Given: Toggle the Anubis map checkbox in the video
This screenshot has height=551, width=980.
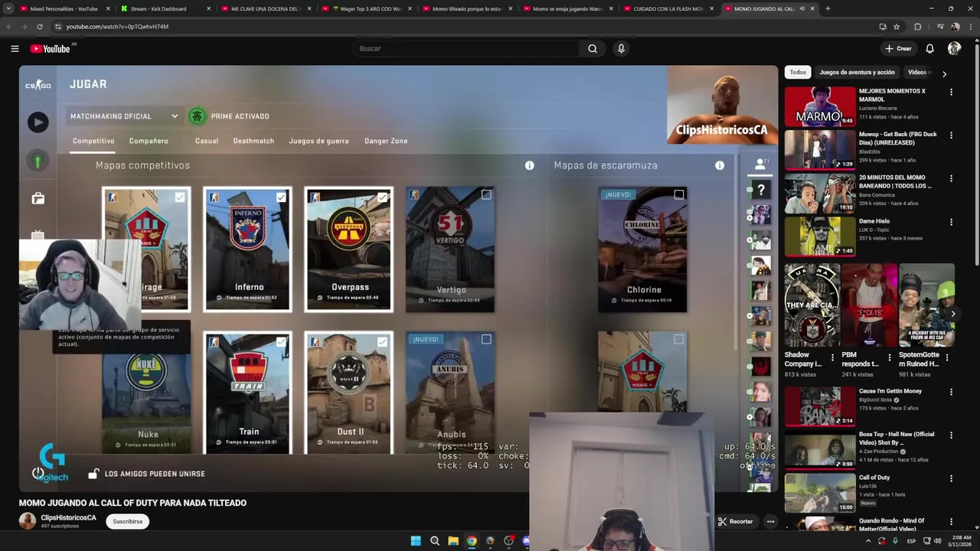Looking at the screenshot, I should [x=486, y=339].
